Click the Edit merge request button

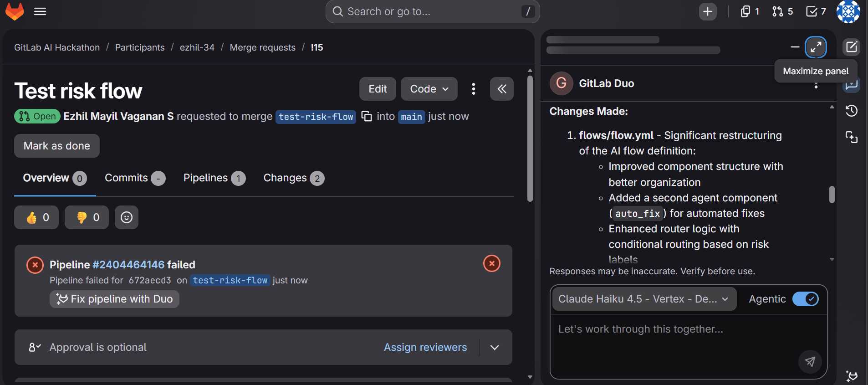378,89
